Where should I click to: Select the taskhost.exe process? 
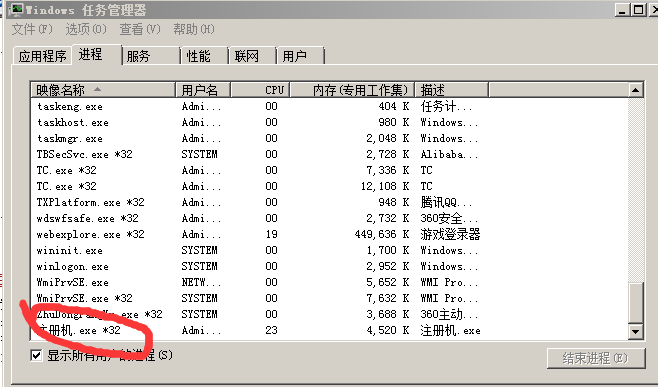(x=329, y=122)
